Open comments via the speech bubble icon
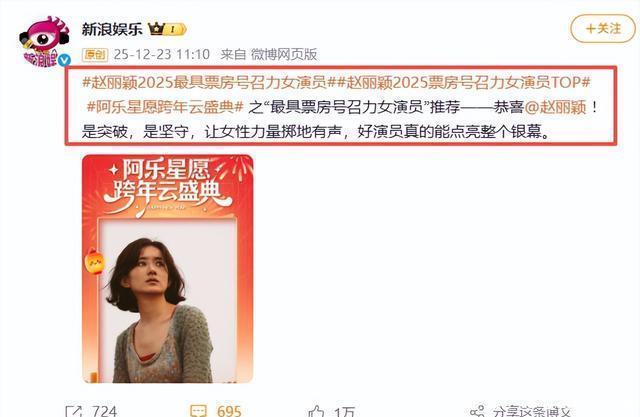The height and width of the screenshot is (417, 640). pos(199,410)
